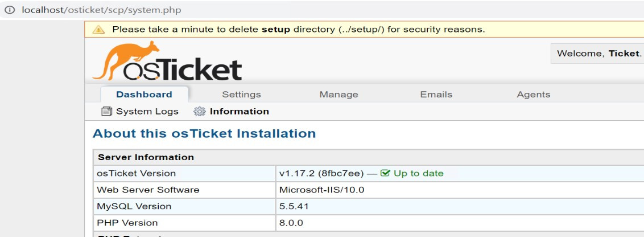Click the Information gear icon
The image size is (644, 237).
pos(199,112)
